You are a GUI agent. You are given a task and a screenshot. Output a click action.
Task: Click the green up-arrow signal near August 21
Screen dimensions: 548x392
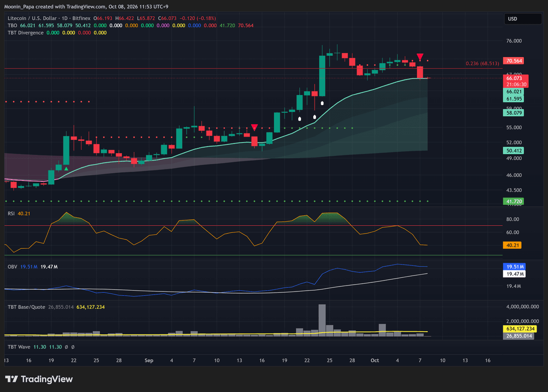coord(66,169)
